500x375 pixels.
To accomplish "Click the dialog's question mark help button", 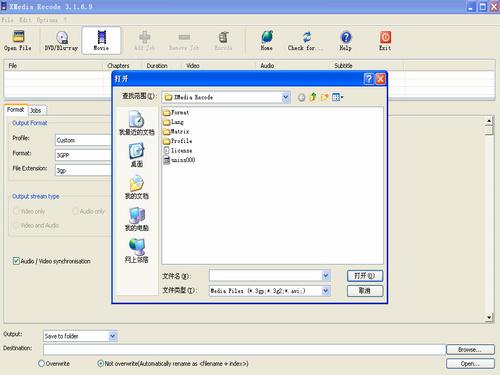I will pyautogui.click(x=369, y=79).
